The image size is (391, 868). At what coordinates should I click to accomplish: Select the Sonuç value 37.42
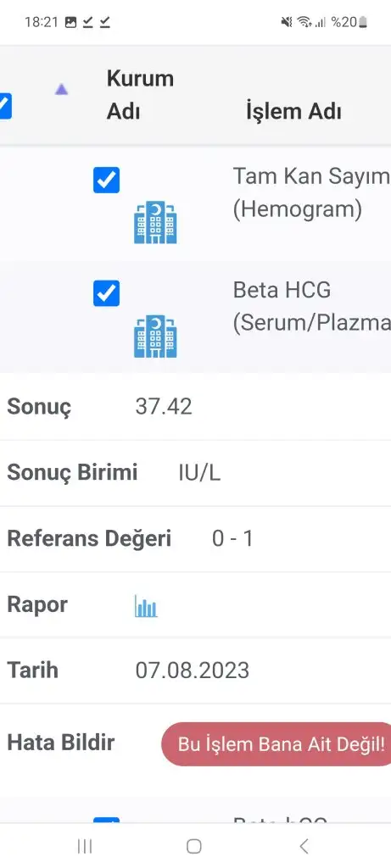click(x=164, y=407)
